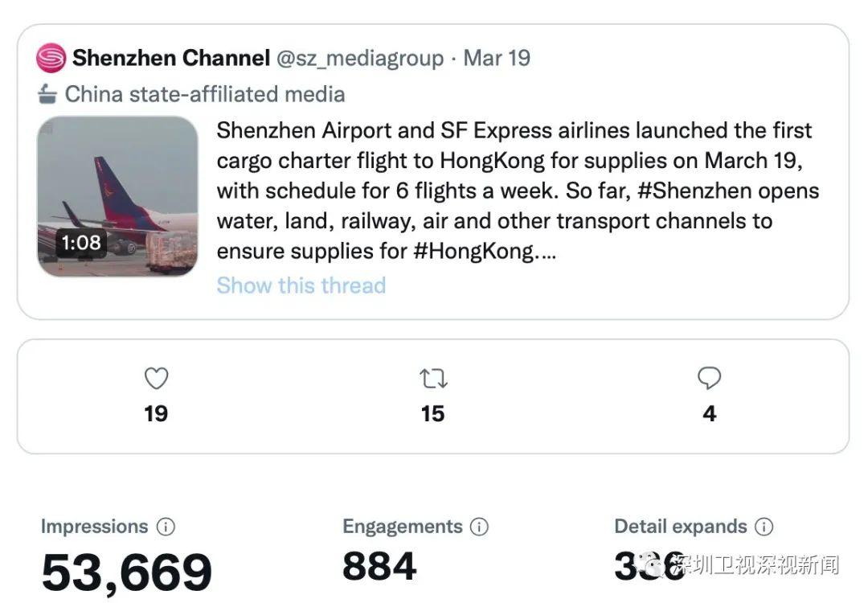Open the Engagements info icon
This screenshot has height=603, width=868.
(479, 527)
